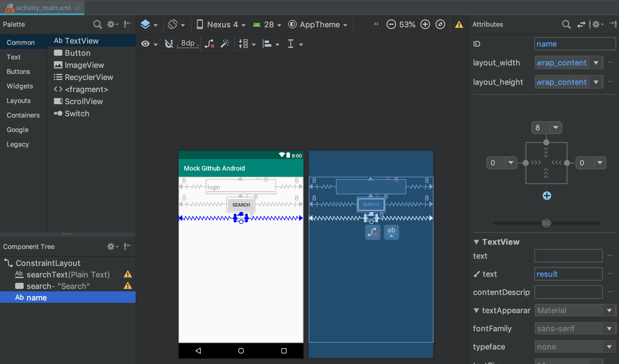Select the Containers palette category
The image size is (619, 364).
point(23,115)
